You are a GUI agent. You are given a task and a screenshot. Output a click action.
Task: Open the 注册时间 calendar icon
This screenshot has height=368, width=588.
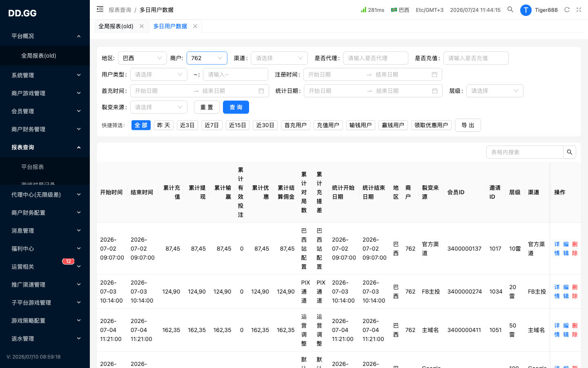[x=434, y=74]
